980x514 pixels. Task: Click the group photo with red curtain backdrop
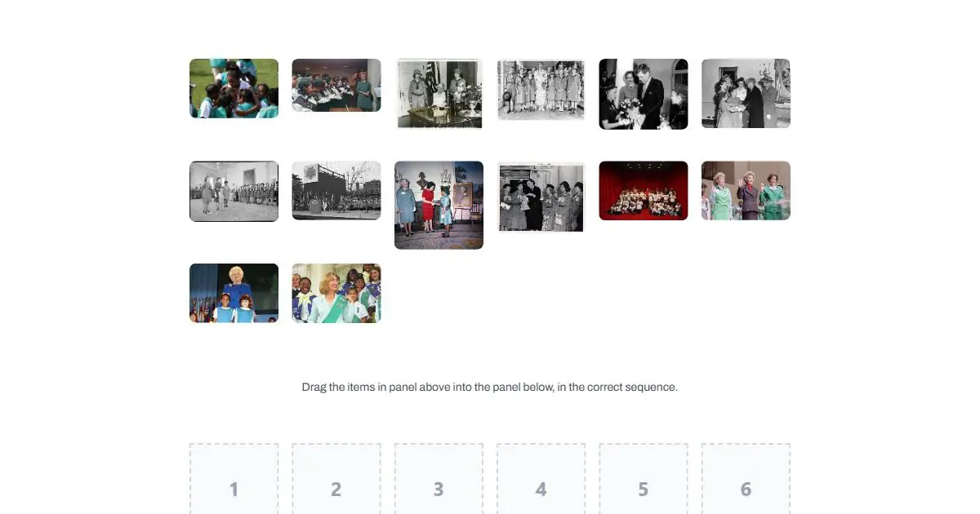pyautogui.click(x=644, y=190)
